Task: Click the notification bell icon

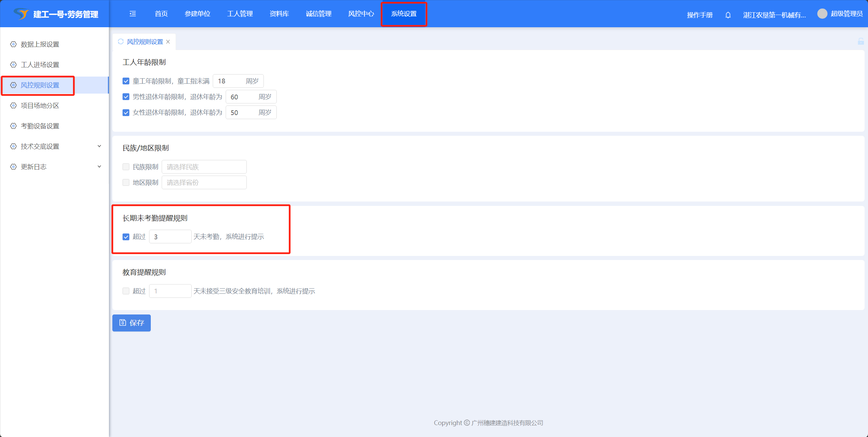Action: (728, 15)
